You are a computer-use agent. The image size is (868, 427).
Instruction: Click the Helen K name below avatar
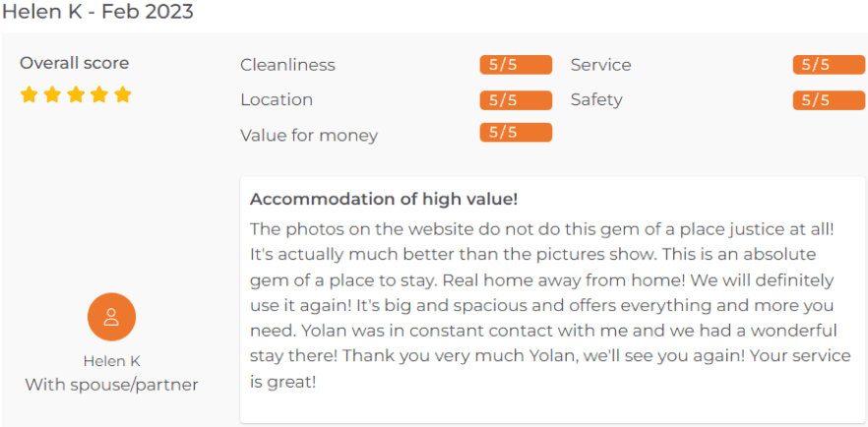pos(111,361)
